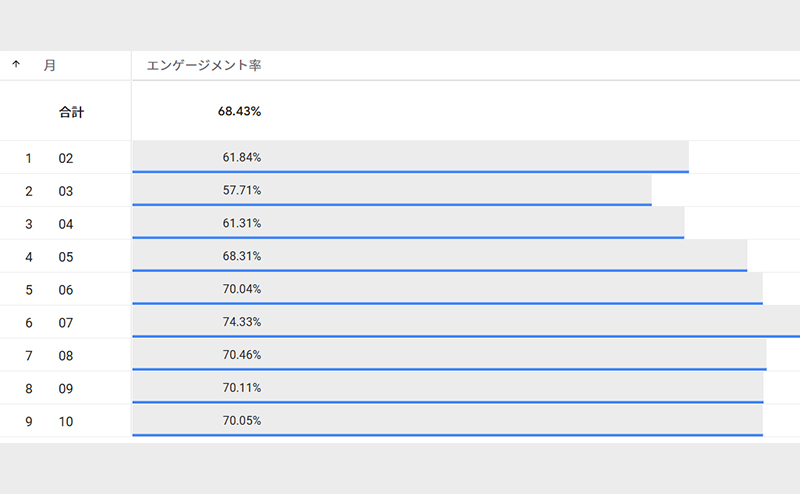Image resolution: width=800 pixels, height=494 pixels.
Task: Click the 61.31% engagement value
Action: tap(242, 223)
